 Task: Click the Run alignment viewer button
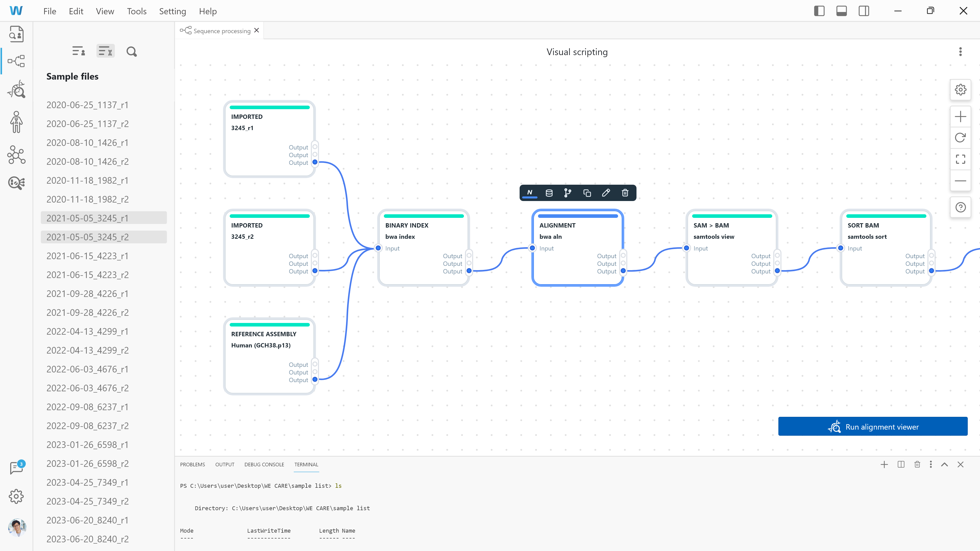coord(873,427)
